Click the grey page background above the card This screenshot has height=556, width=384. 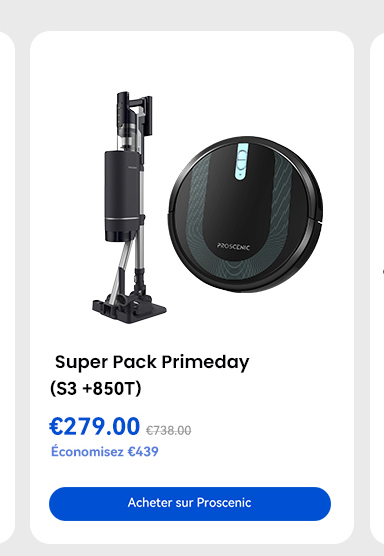point(192,14)
